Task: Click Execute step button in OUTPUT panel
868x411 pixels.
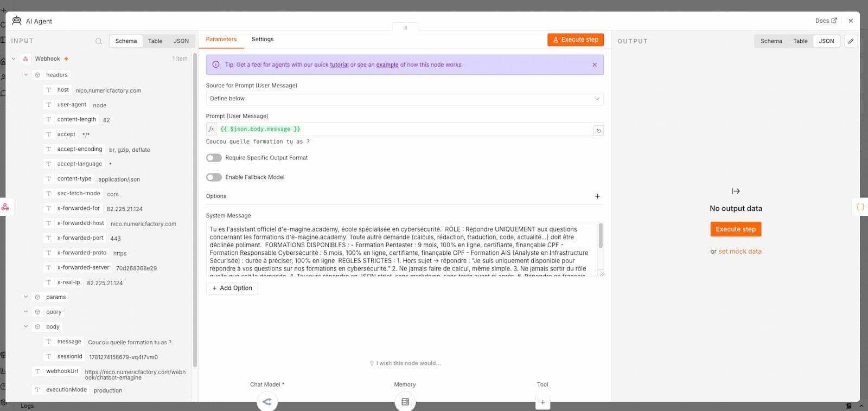Action: (736, 229)
